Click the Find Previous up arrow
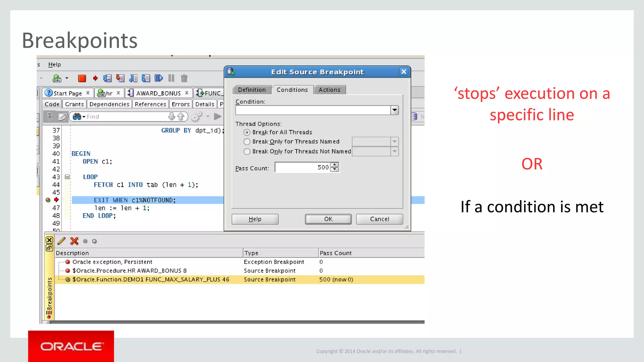The width and height of the screenshot is (644, 362). tap(181, 117)
